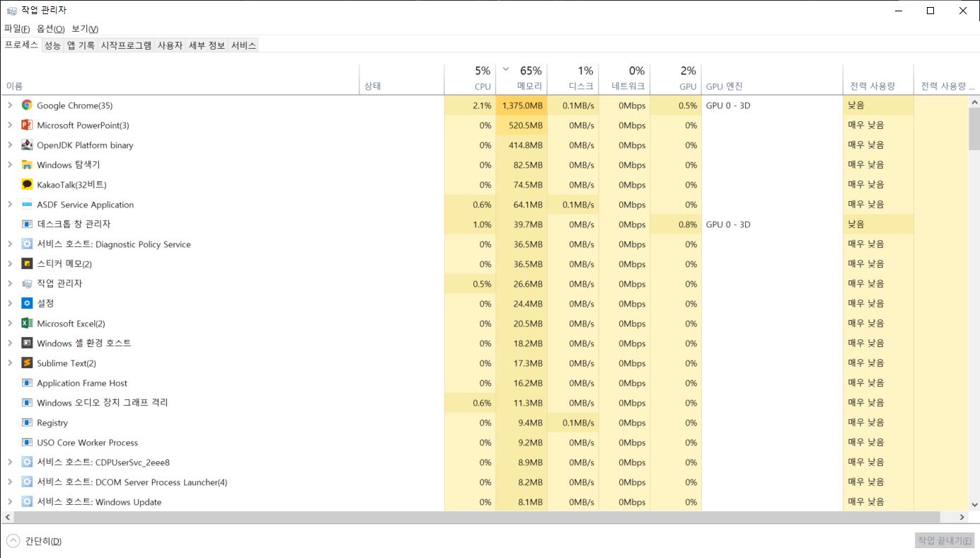The image size is (980, 558).
Task: Click the horizontal scrollbar left arrow
Action: click(x=6, y=517)
